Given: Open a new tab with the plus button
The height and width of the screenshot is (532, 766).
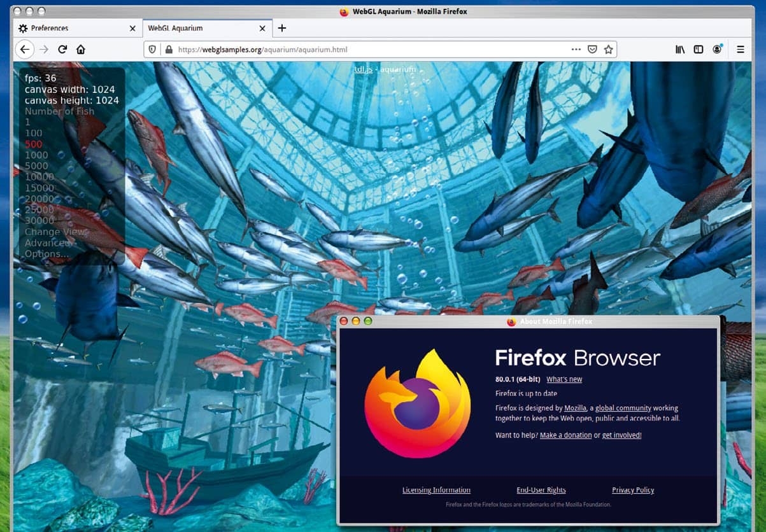Looking at the screenshot, I should [282, 28].
